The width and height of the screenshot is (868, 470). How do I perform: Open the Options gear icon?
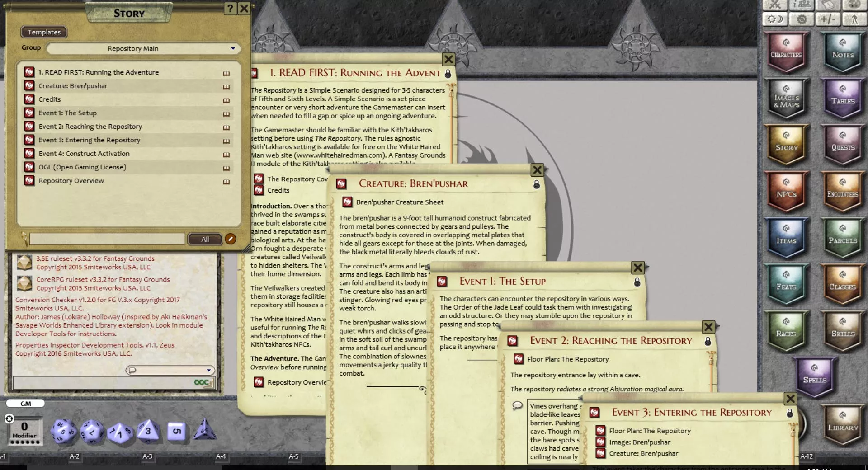[802, 19]
